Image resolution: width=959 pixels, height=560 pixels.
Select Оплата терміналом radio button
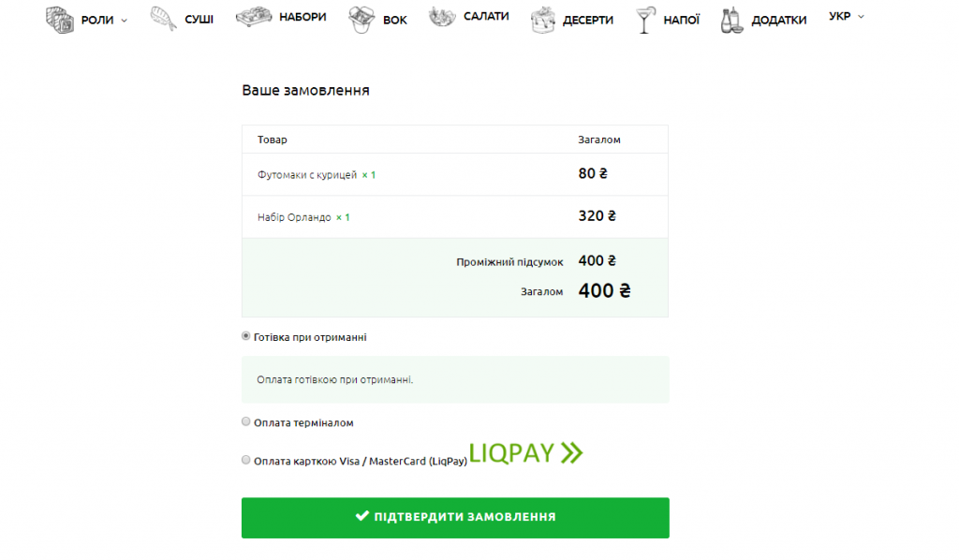pos(246,421)
